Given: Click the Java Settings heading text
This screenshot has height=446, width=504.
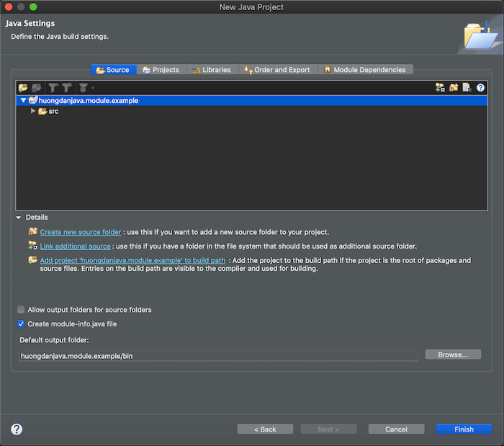Looking at the screenshot, I should pos(30,23).
